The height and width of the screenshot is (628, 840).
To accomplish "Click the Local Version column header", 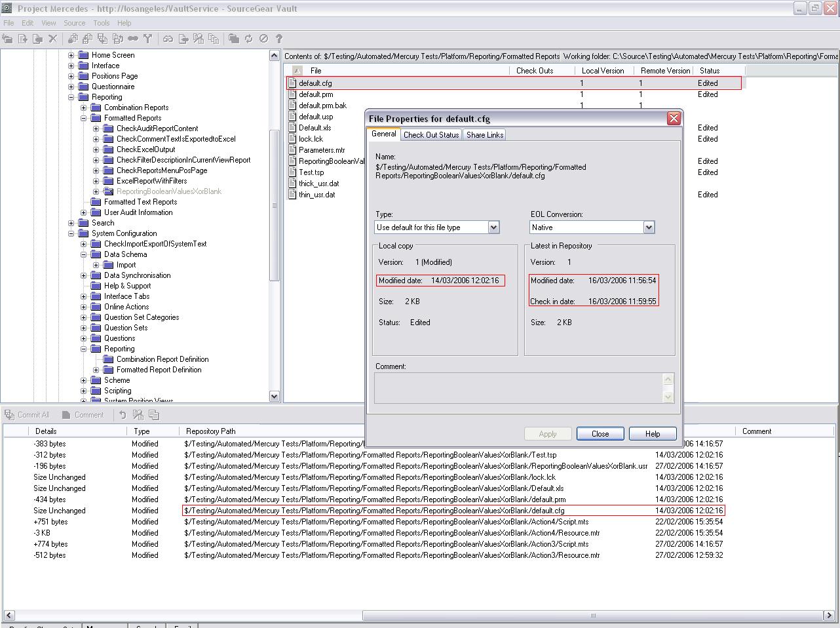I will [x=603, y=70].
